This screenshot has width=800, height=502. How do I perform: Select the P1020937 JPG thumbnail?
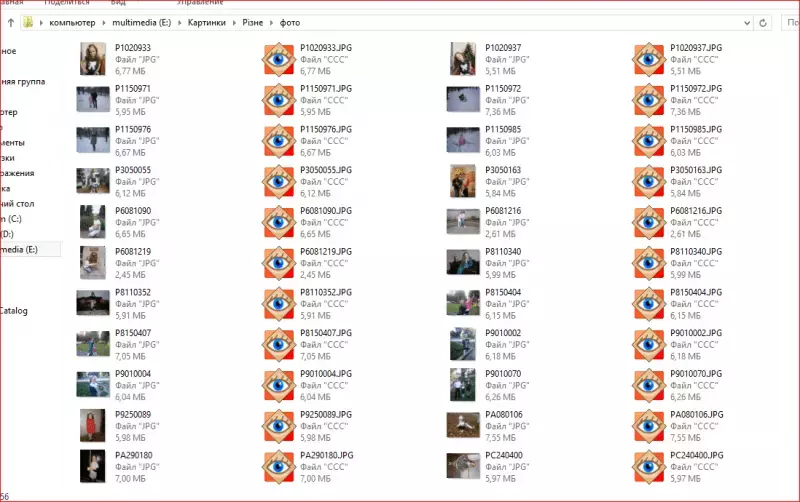463,59
